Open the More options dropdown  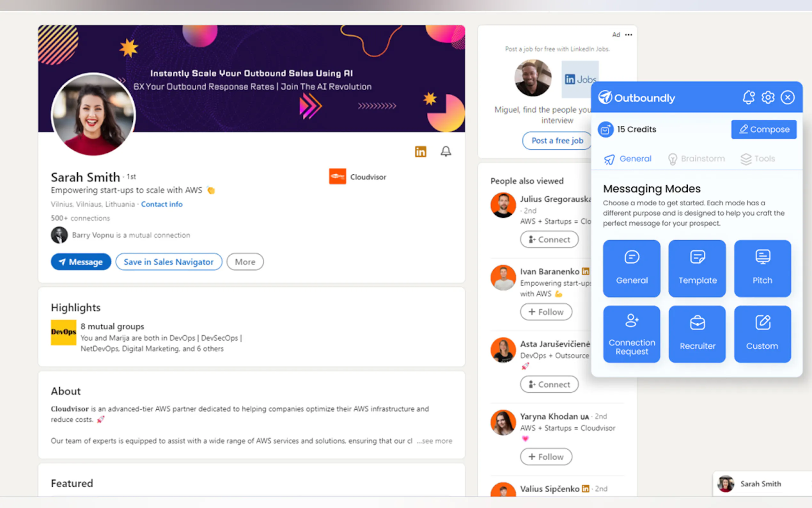pyautogui.click(x=245, y=262)
